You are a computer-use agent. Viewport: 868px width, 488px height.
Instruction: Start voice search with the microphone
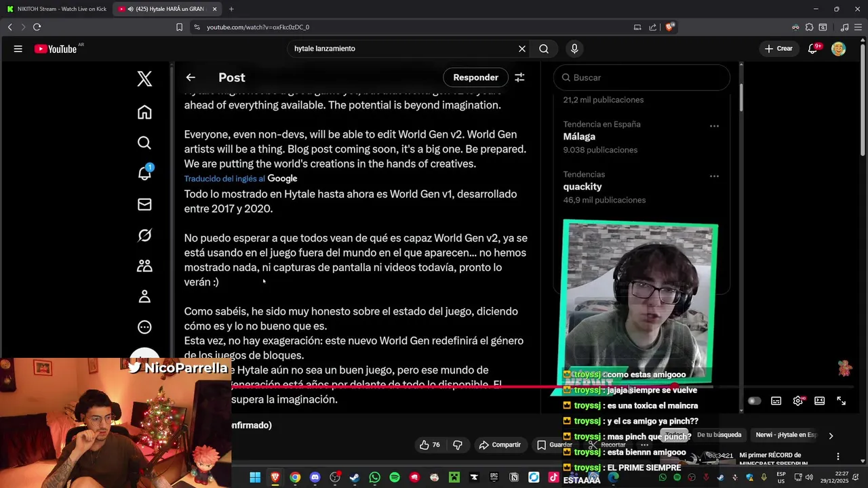point(574,49)
